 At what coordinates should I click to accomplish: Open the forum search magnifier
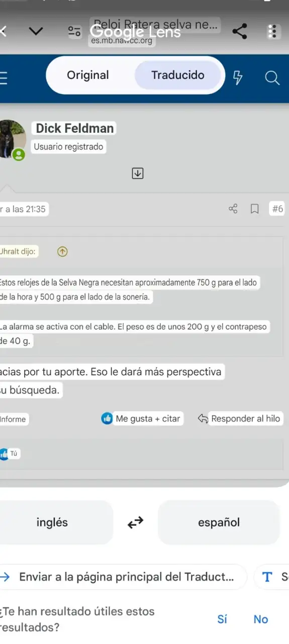click(272, 78)
